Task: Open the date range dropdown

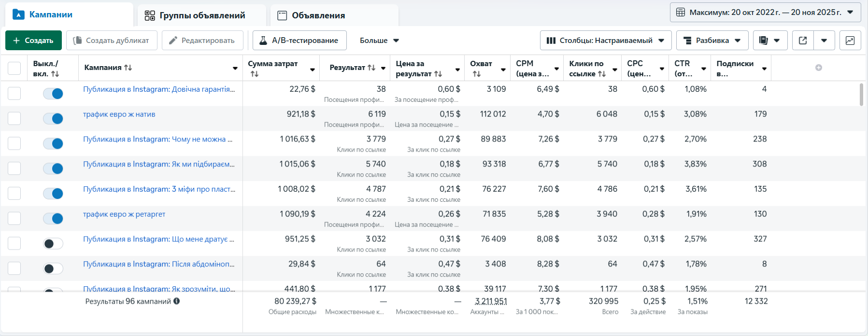Action: (765, 13)
